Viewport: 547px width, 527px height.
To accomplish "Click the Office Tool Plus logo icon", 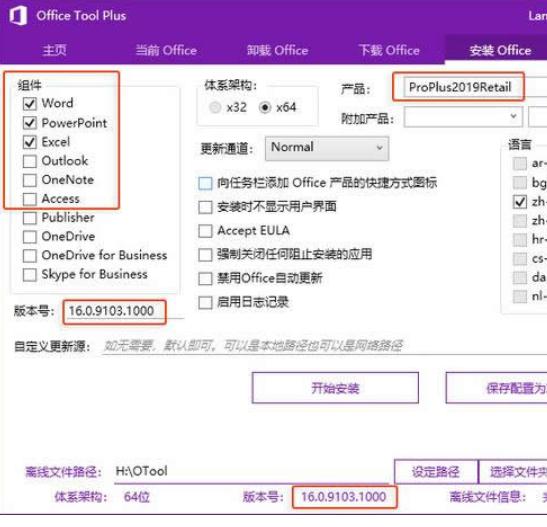I will coord(18,15).
